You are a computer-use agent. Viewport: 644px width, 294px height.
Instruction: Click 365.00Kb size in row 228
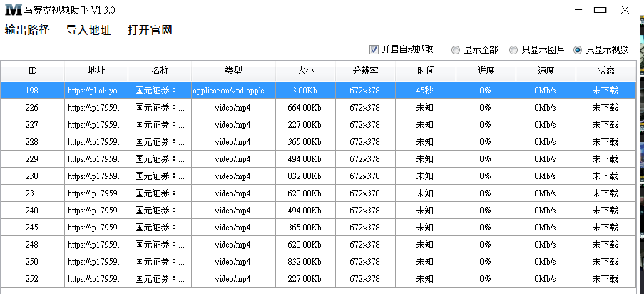pyautogui.click(x=305, y=142)
